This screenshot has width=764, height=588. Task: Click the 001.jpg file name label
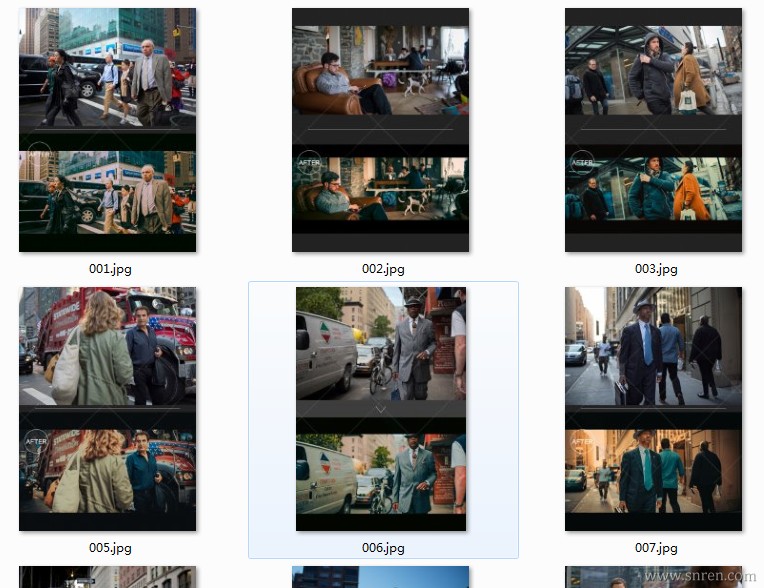click(110, 269)
